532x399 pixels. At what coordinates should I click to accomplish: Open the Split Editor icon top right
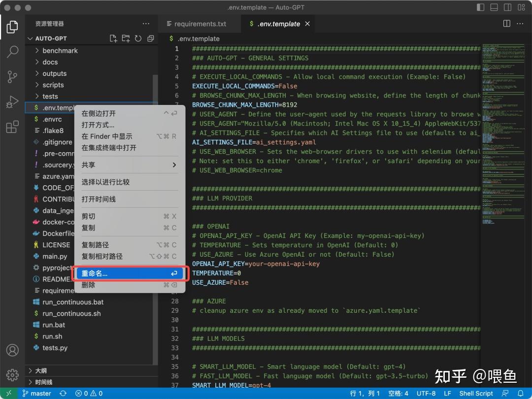coord(506,23)
